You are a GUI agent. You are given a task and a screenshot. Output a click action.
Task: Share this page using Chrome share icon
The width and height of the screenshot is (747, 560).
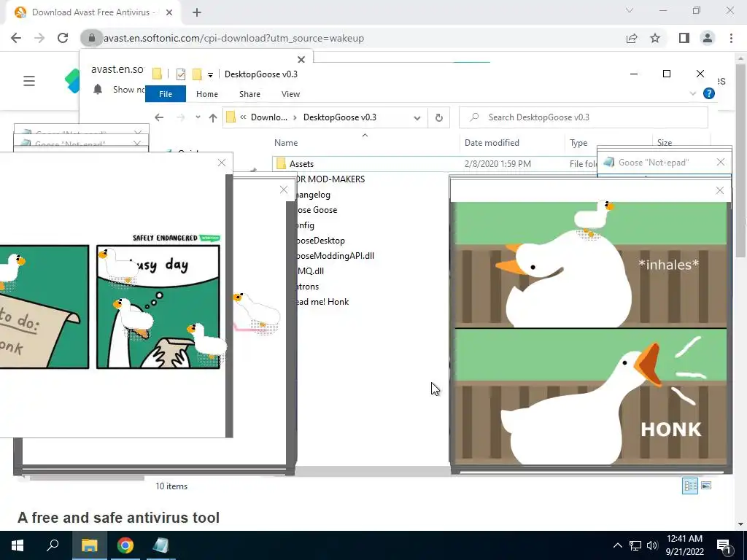click(632, 38)
